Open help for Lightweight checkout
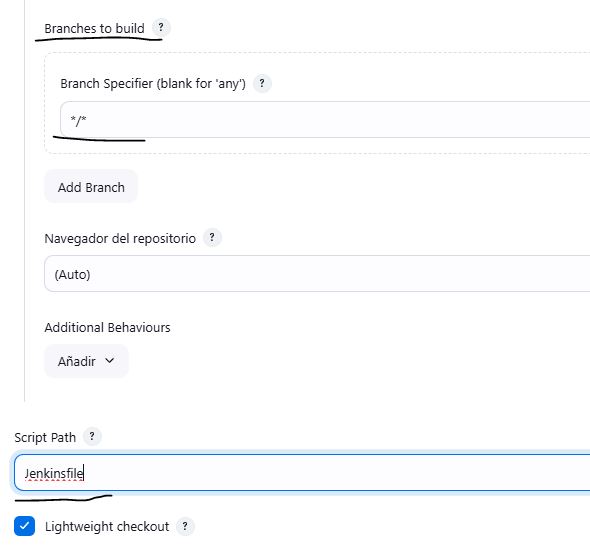The height and width of the screenshot is (554, 590). click(185, 526)
